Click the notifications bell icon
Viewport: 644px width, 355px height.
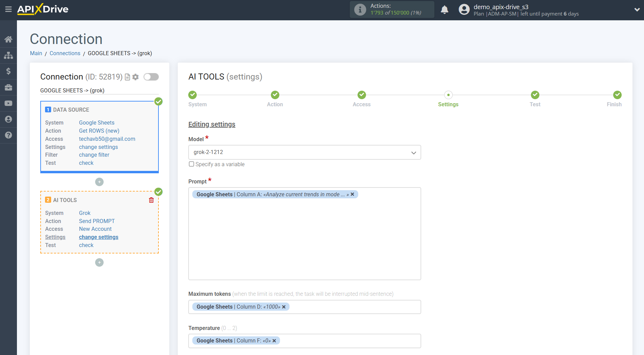445,10
